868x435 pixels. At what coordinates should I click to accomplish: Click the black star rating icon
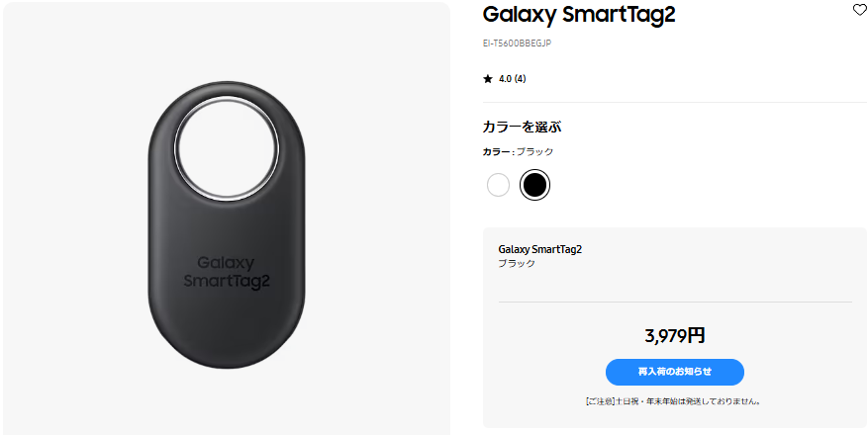[x=488, y=79]
